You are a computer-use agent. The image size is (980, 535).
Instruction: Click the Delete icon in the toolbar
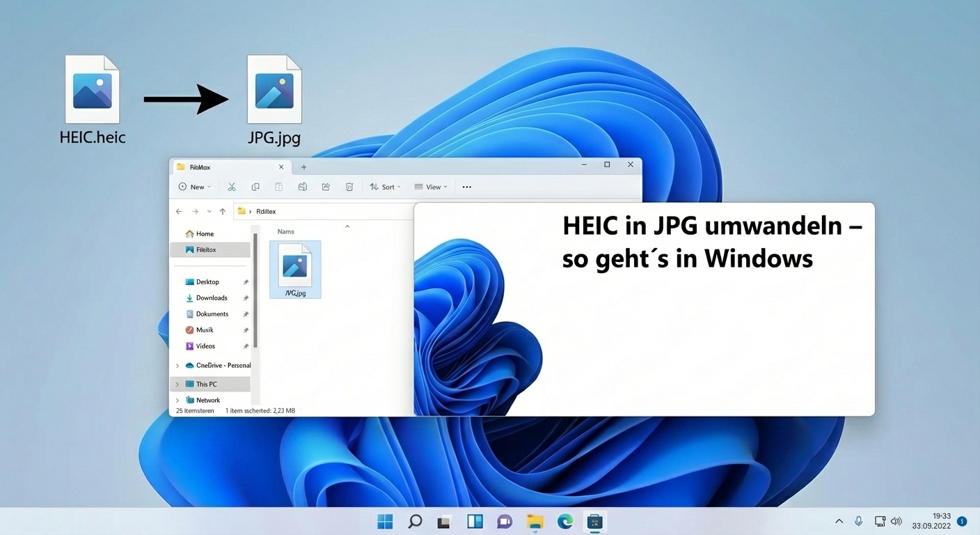(349, 187)
